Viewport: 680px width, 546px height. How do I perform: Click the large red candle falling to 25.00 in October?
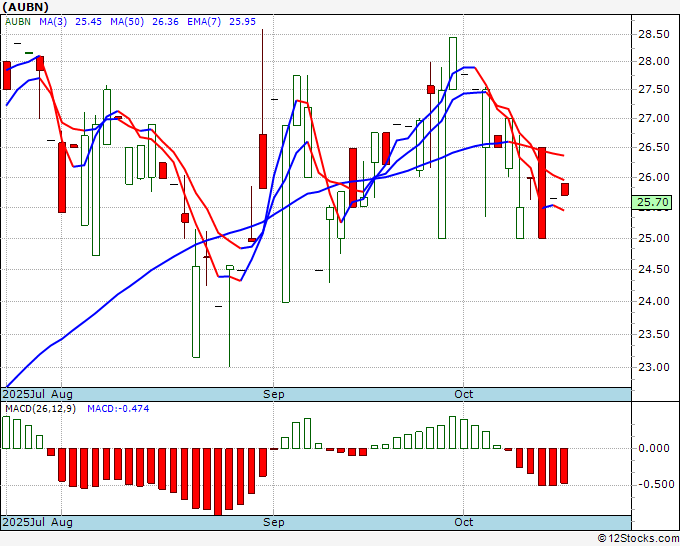pyautogui.click(x=542, y=193)
